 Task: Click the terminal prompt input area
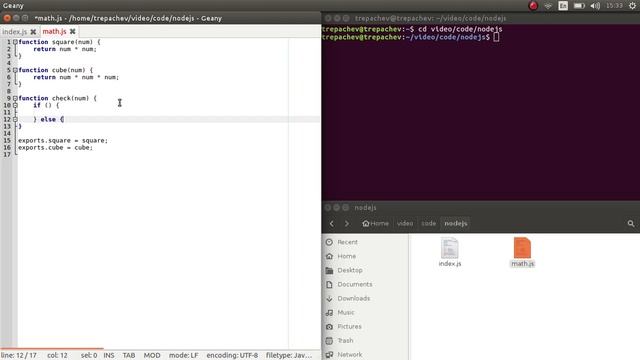pyautogui.click(x=496, y=37)
